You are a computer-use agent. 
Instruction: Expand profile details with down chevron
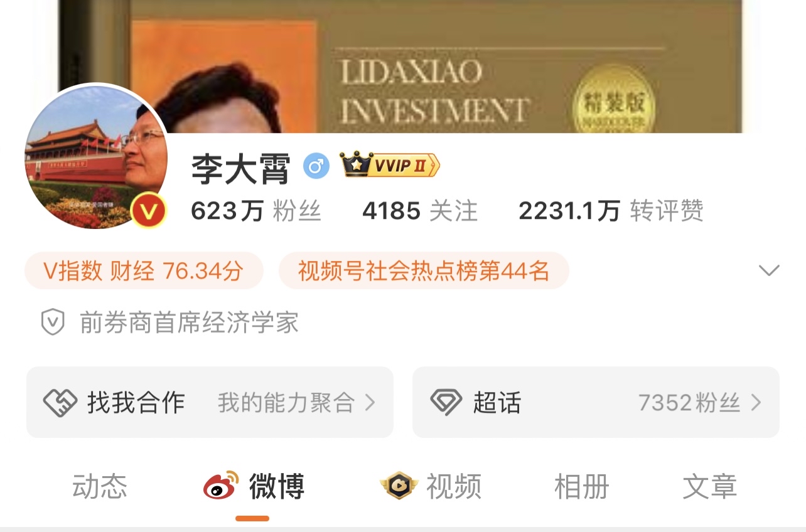769,270
